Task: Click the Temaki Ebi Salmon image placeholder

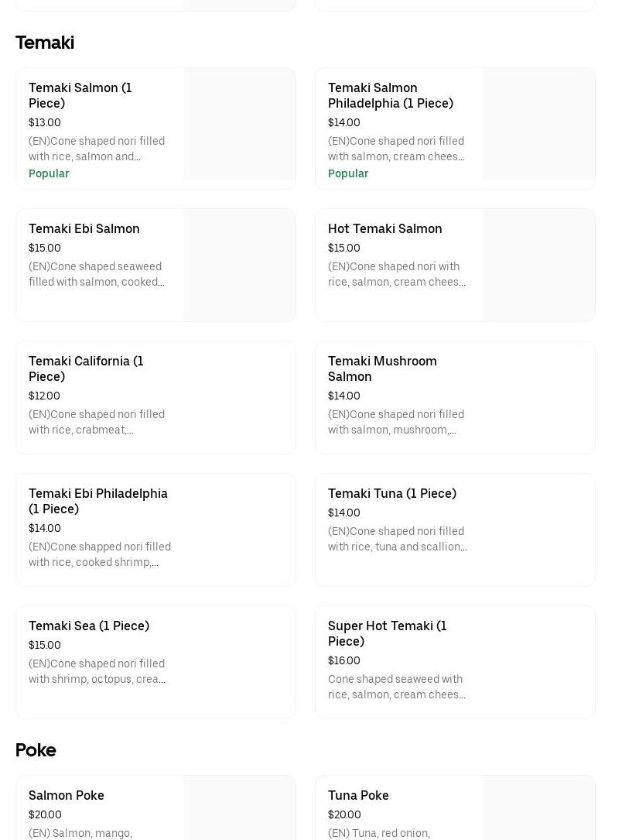Action: point(239,265)
